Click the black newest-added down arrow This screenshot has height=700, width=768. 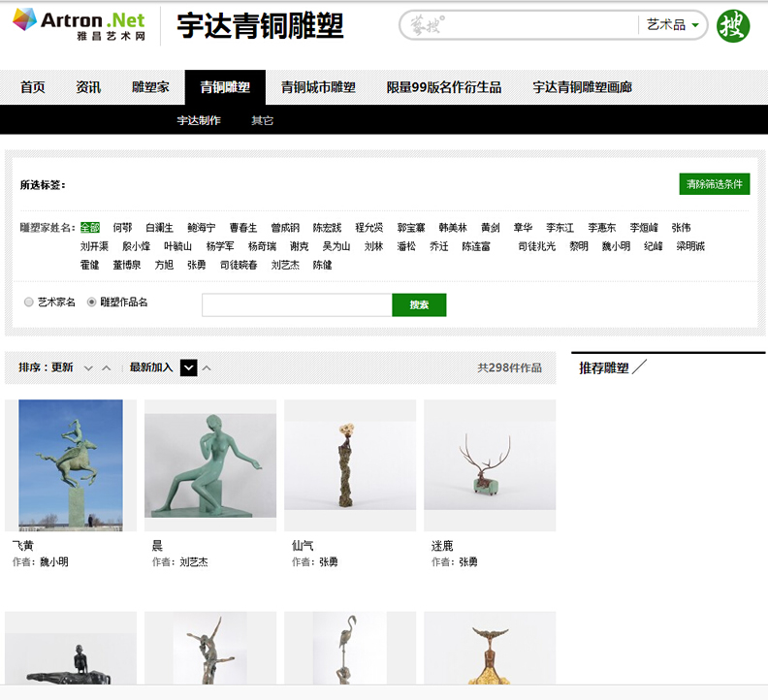click(x=189, y=367)
